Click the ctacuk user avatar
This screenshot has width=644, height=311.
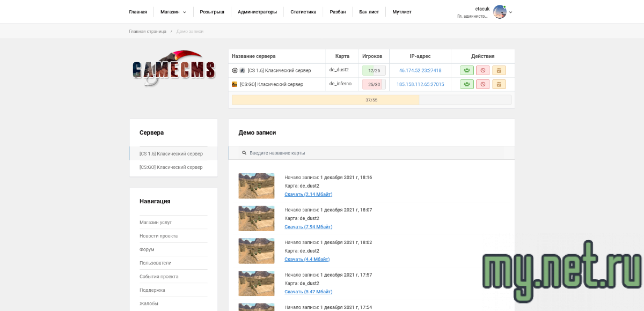point(500,12)
